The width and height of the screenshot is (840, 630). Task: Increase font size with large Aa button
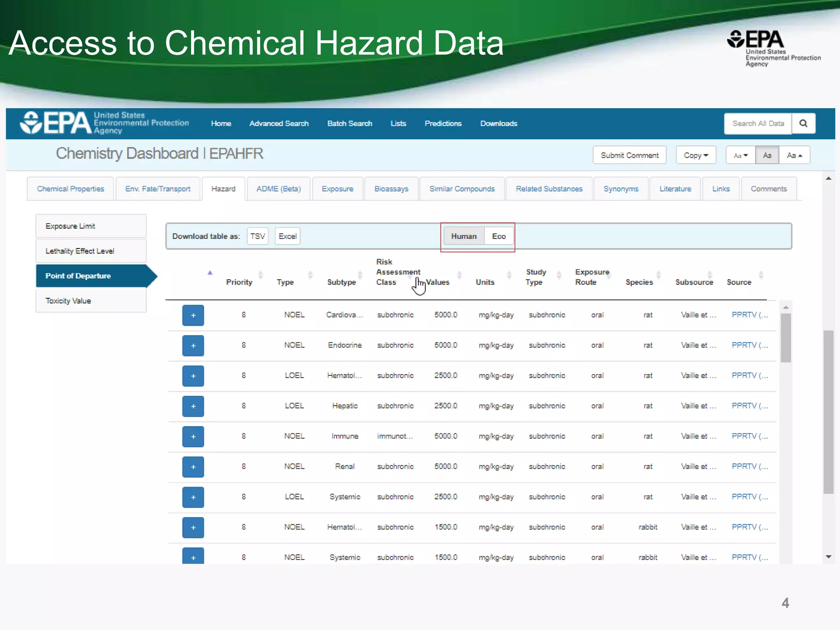[x=794, y=155]
